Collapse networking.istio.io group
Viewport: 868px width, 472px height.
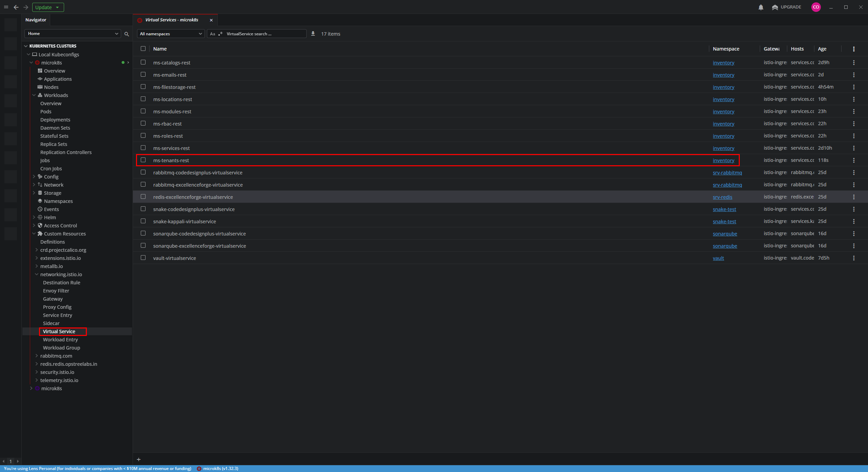pos(37,275)
